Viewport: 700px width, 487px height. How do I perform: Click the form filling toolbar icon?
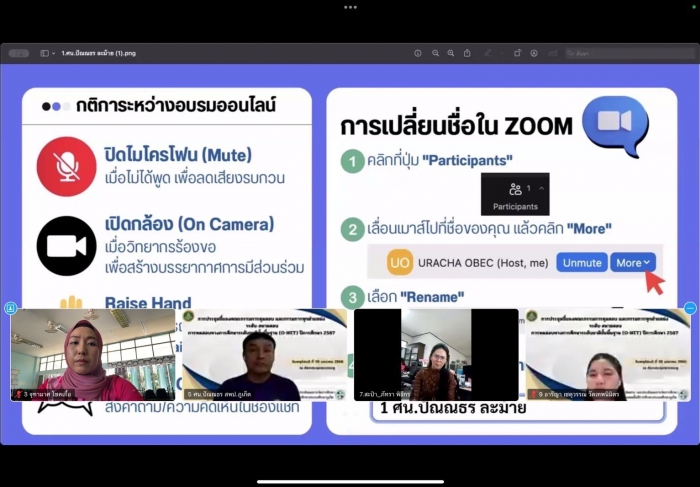tap(553, 53)
